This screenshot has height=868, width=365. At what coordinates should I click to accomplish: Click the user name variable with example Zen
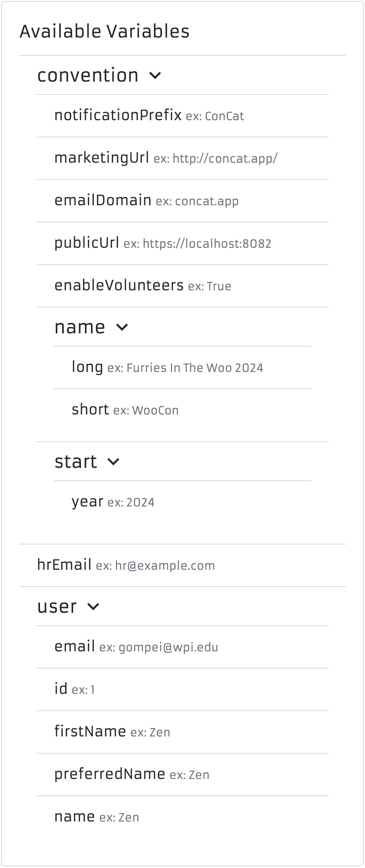click(x=75, y=817)
